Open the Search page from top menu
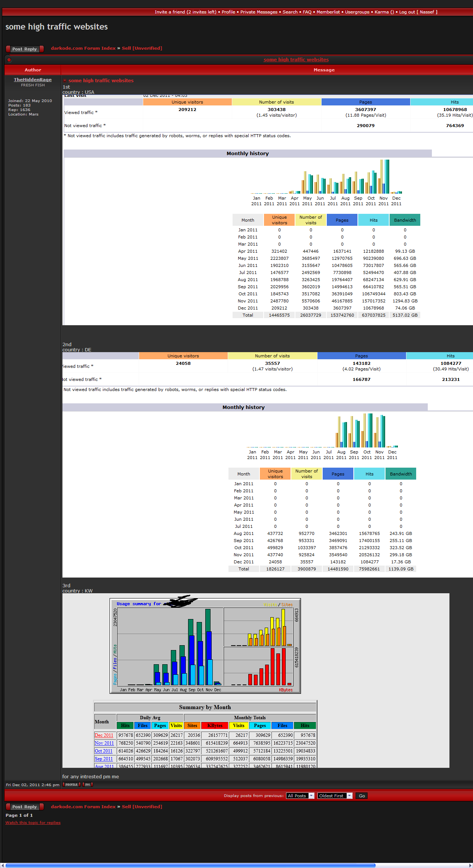The image size is (473, 868). click(x=290, y=12)
